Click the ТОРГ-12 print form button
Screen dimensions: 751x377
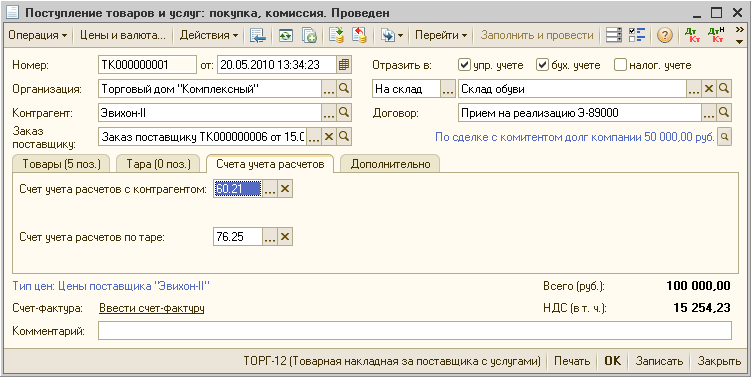point(392,361)
